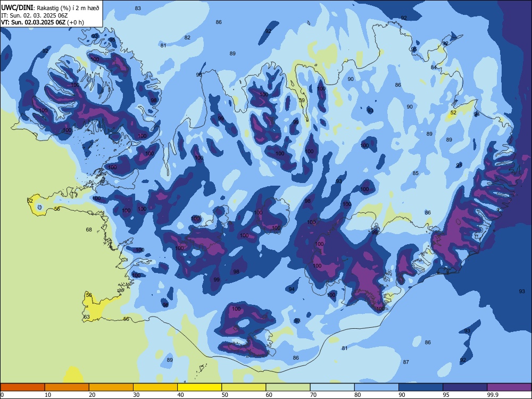Click the legend tick label 70
532x399 pixels.
tap(313, 395)
